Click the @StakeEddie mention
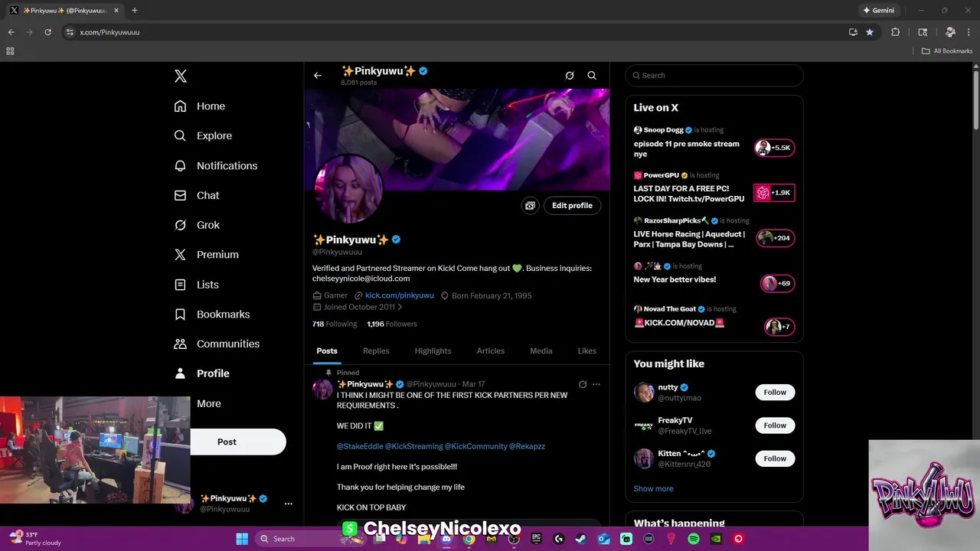980x551 pixels. (360, 446)
